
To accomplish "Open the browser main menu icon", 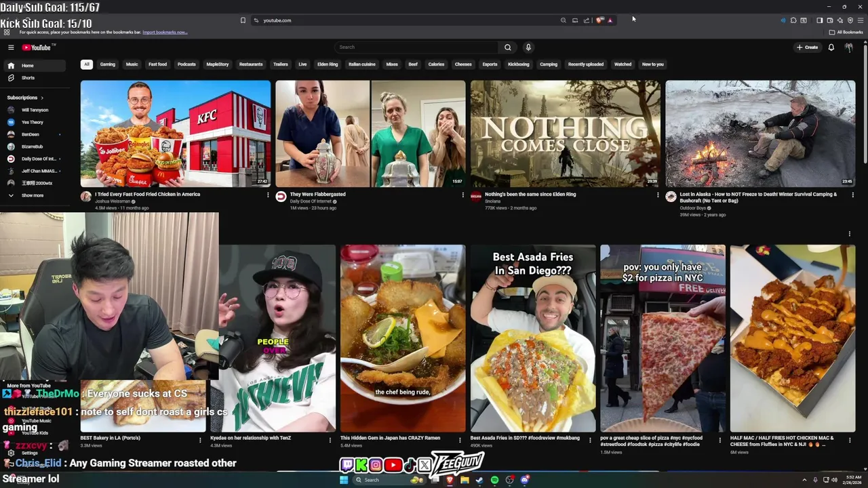I will tap(861, 20).
